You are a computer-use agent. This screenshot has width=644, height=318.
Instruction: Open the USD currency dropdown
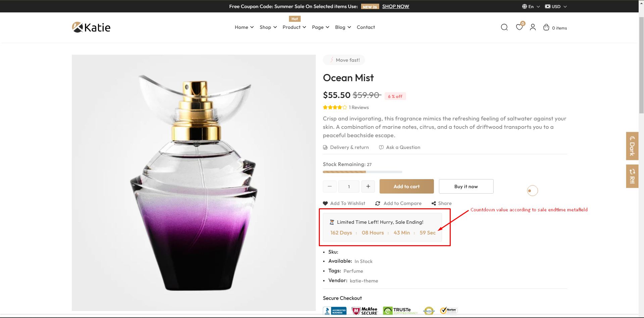click(555, 6)
